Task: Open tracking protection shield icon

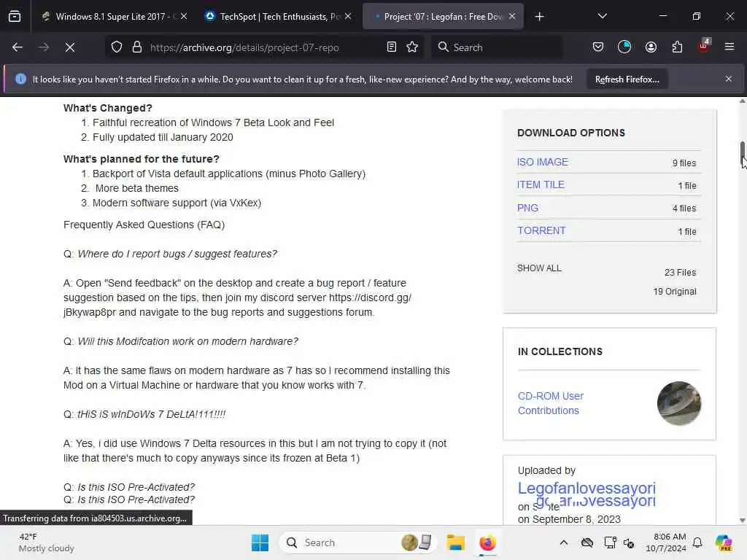Action: (x=117, y=47)
